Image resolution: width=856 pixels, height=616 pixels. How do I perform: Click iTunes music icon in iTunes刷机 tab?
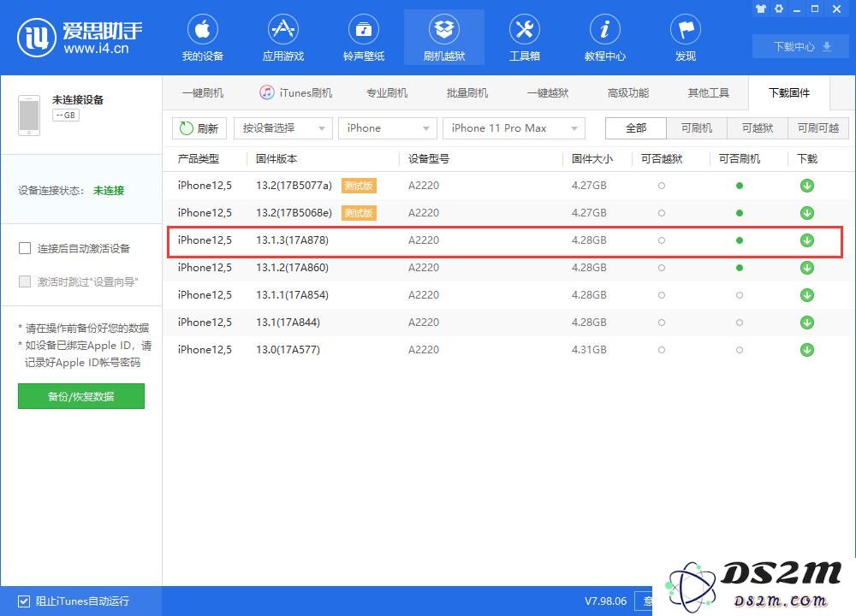pyautogui.click(x=266, y=92)
